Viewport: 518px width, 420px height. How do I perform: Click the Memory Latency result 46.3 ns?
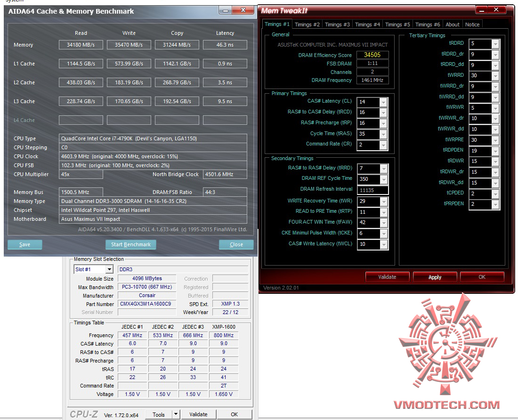pyautogui.click(x=225, y=45)
